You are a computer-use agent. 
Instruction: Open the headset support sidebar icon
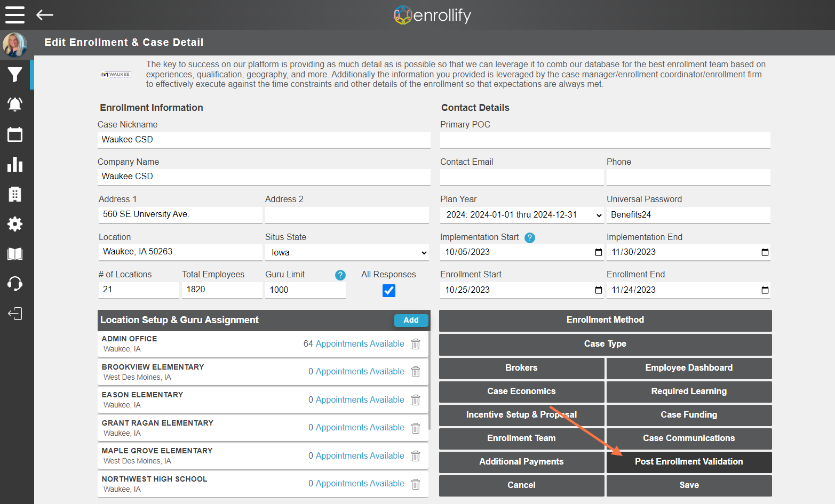pos(15,284)
